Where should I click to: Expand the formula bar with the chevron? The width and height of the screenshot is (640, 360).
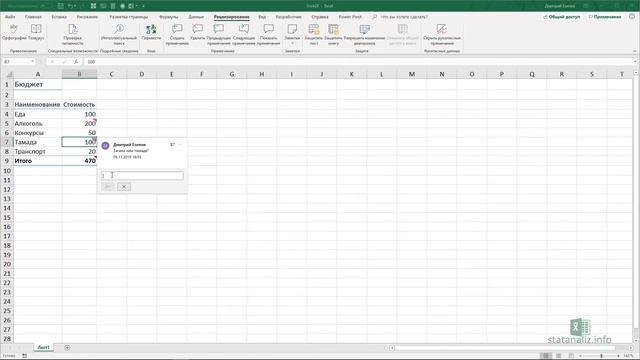click(x=635, y=62)
